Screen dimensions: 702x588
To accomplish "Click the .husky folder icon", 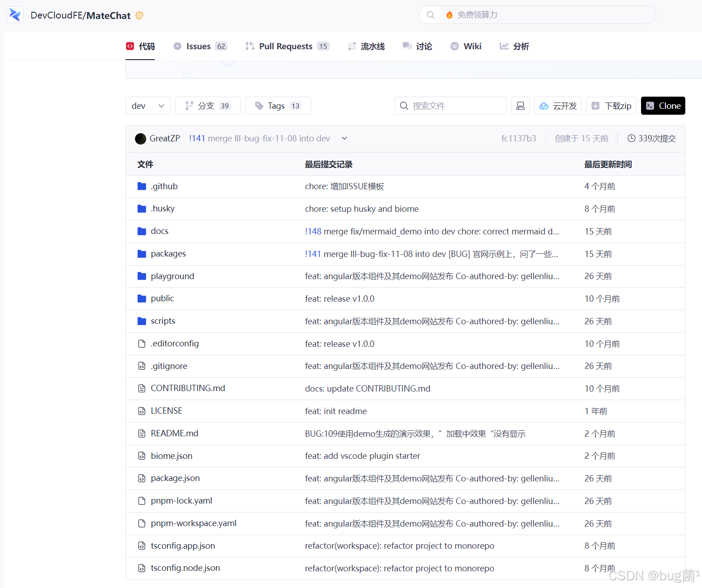I will coord(142,209).
